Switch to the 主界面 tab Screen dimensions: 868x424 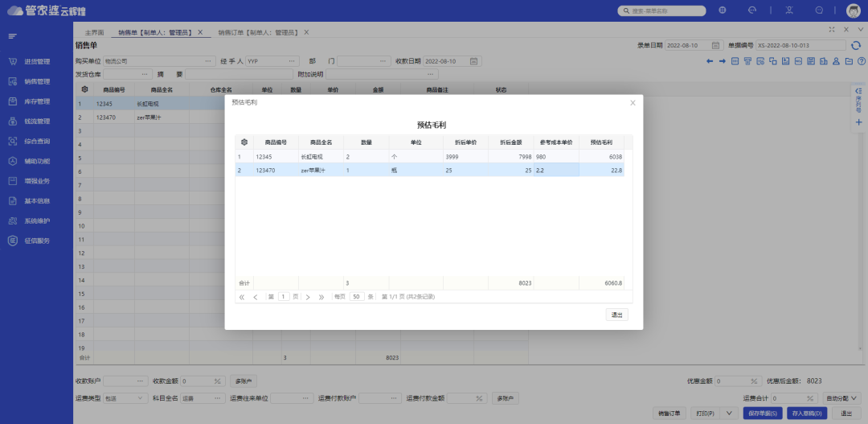95,32
